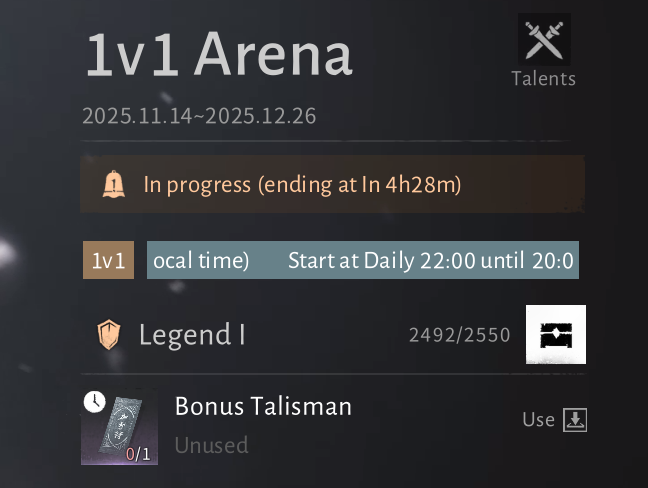
Task: Open the rank reward chest icon
Action: 556,335
